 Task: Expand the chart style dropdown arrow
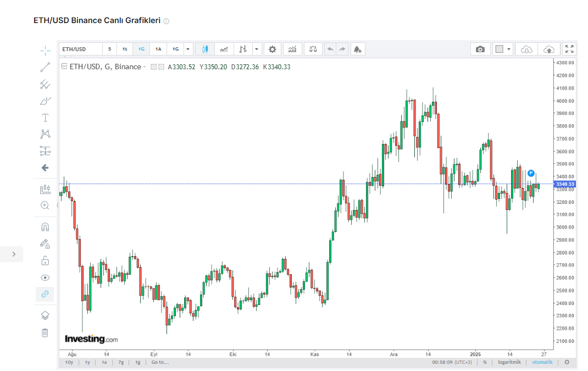(257, 49)
